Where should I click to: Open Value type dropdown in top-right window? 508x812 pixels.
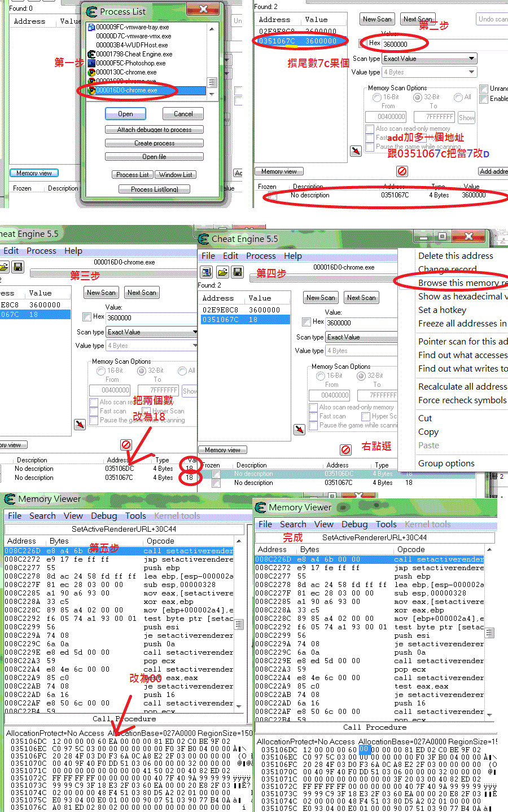pos(430,72)
